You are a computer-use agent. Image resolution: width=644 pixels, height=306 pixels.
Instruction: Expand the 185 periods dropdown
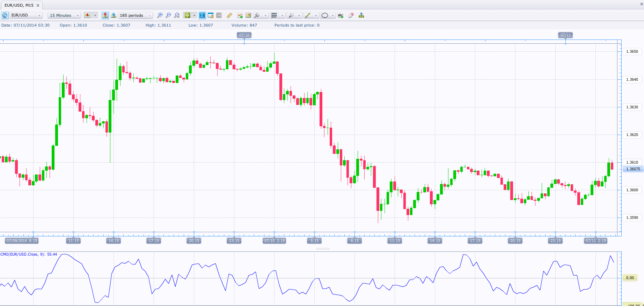(x=150, y=15)
